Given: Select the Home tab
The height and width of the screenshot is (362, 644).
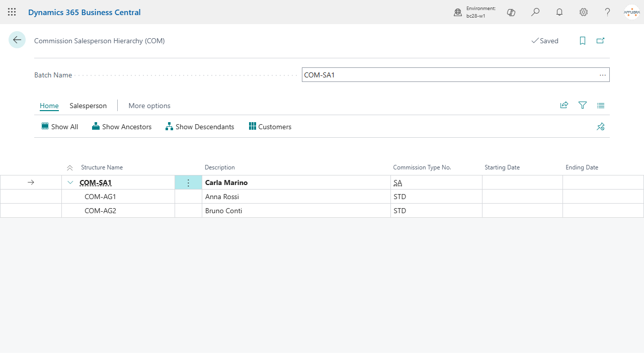Looking at the screenshot, I should click(x=49, y=106).
